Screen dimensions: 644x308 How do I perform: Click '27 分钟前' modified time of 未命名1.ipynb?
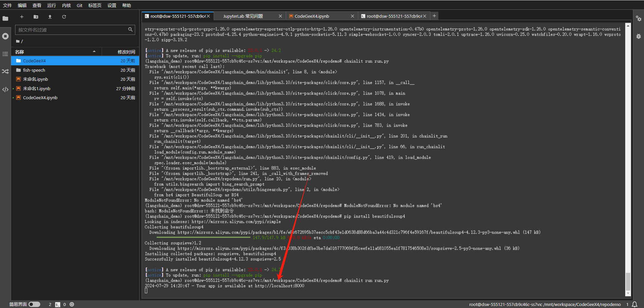[126, 88]
